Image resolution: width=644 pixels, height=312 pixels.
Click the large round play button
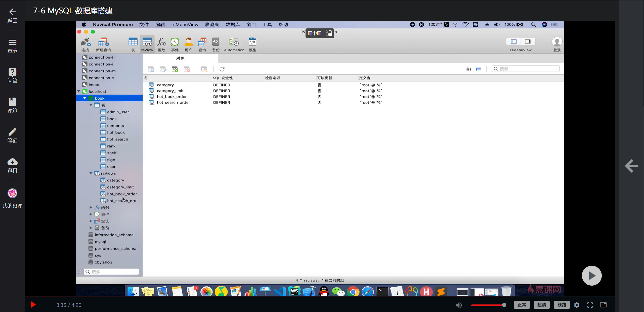tap(592, 276)
